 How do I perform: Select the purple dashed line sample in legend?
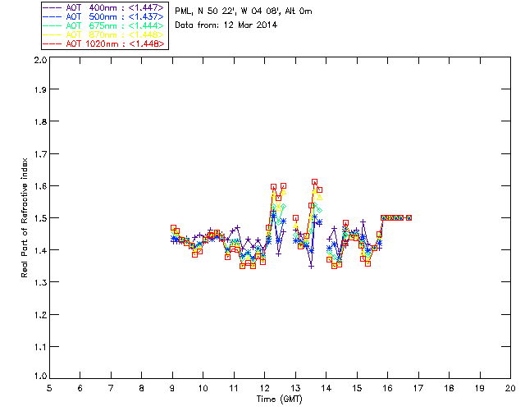(x=52, y=7)
